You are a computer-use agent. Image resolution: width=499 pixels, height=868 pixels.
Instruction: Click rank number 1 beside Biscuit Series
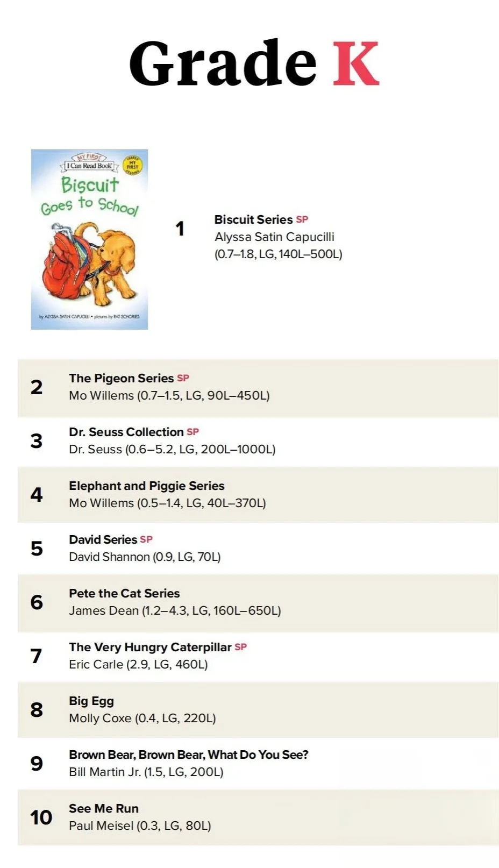(180, 229)
